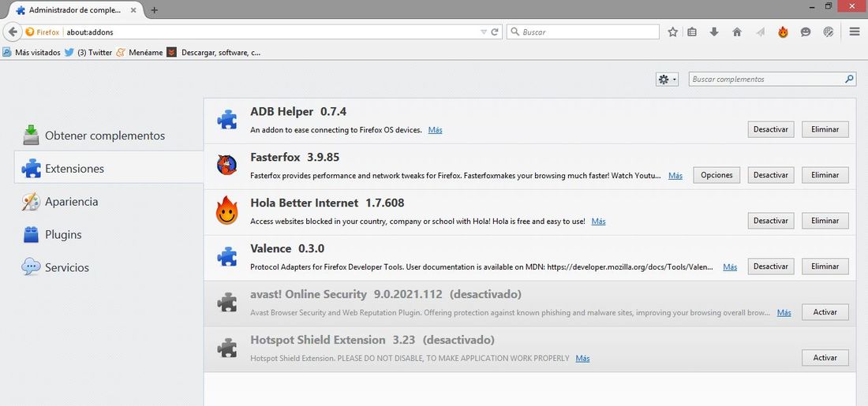Remove Valence with Eliminar
868x406 pixels.
click(825, 266)
